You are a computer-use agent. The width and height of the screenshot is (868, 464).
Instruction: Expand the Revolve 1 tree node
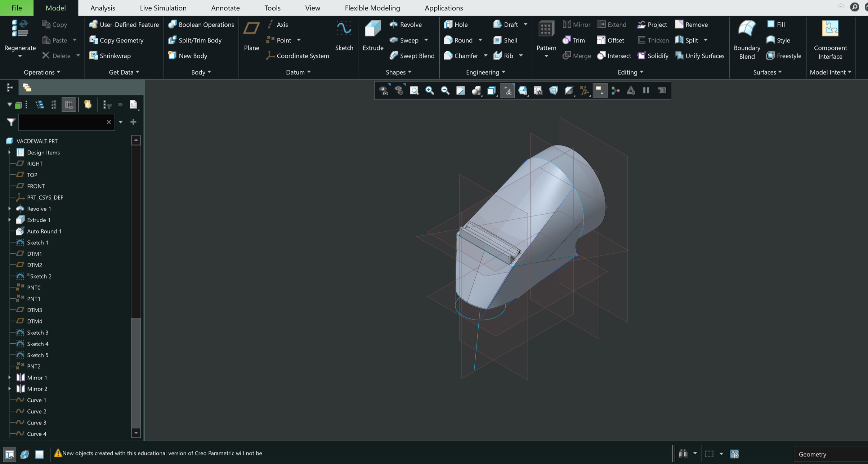tap(9, 209)
